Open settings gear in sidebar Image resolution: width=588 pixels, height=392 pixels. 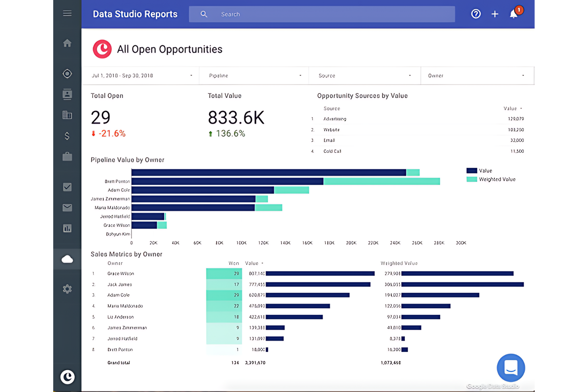click(67, 289)
